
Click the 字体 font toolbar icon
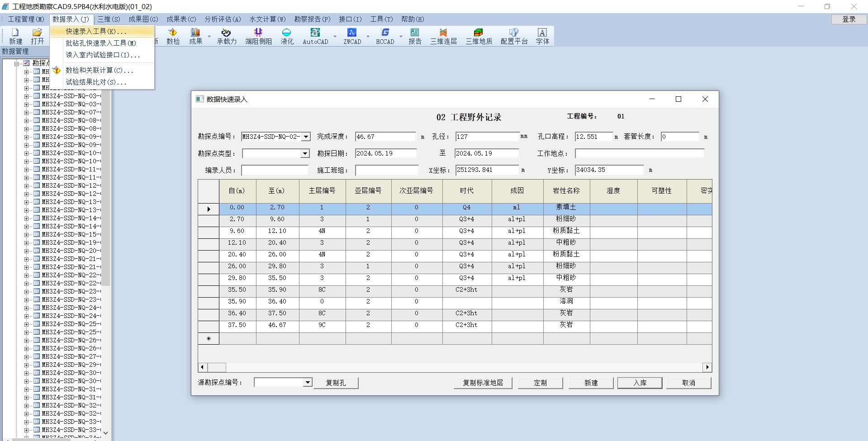point(542,36)
